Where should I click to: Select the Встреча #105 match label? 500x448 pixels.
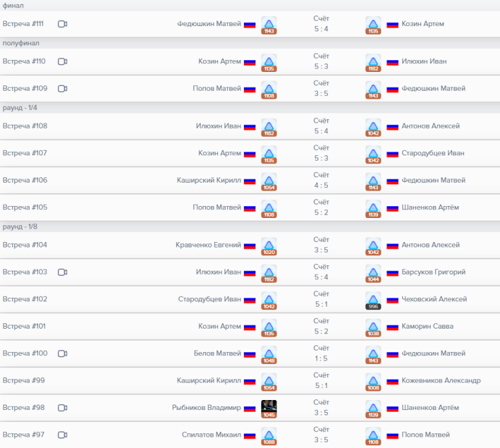(x=25, y=207)
